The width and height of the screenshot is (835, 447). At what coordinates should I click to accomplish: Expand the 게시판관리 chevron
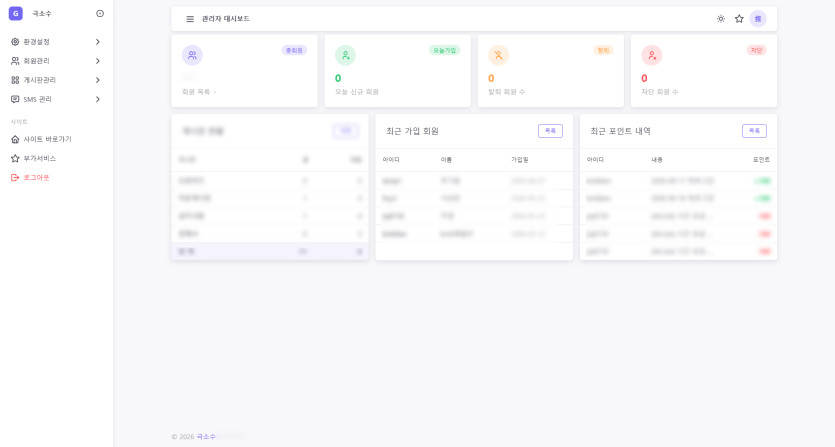97,80
